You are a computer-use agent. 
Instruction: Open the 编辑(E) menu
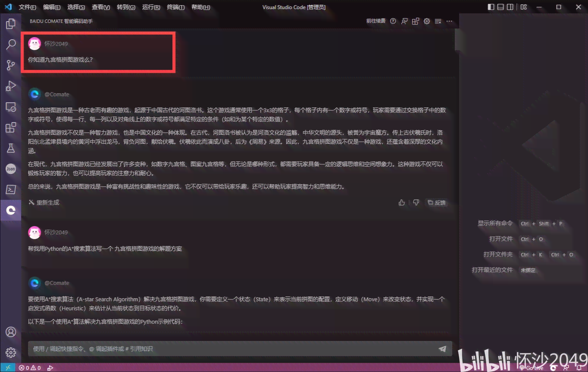tap(52, 7)
